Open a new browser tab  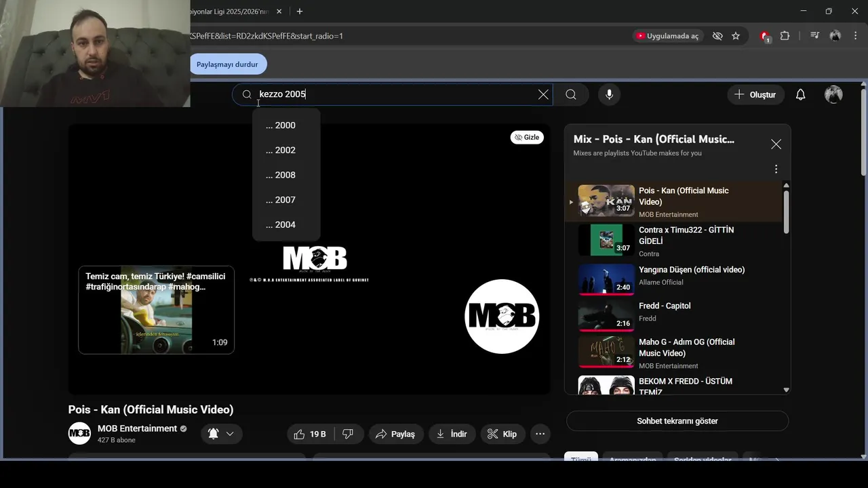pos(299,12)
